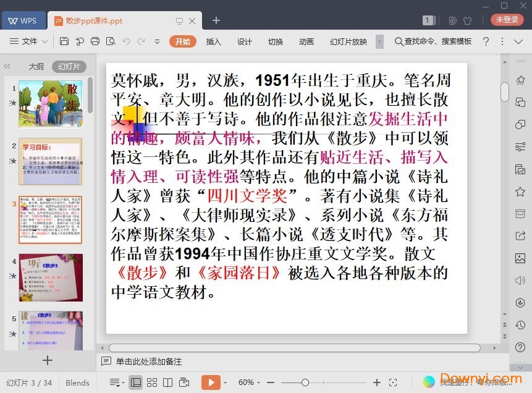Click the share icon in right sidebar
Screen dimensions: 532x393
click(520, 235)
